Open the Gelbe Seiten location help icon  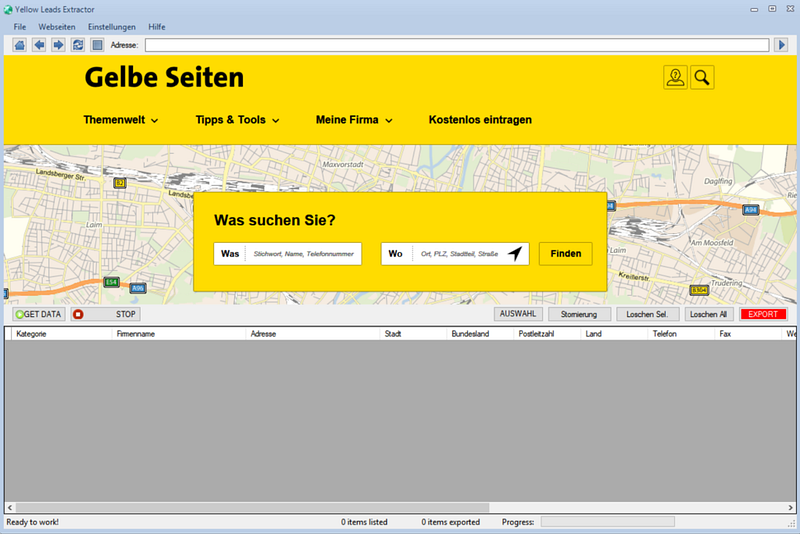coord(675,78)
